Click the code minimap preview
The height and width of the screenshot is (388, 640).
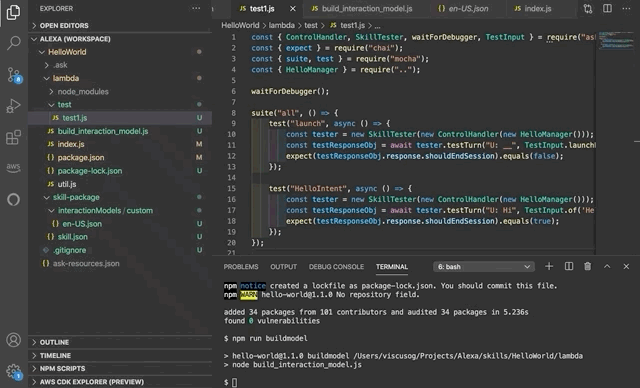tap(616, 41)
